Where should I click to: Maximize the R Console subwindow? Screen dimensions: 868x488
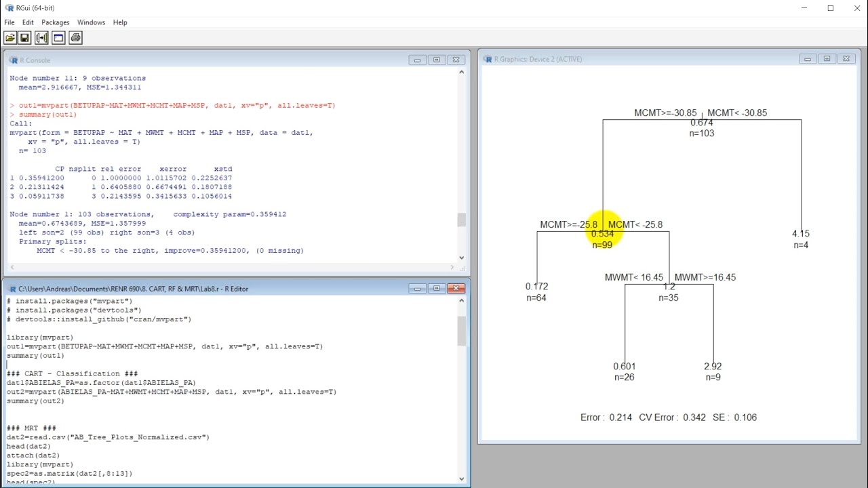pyautogui.click(x=437, y=60)
